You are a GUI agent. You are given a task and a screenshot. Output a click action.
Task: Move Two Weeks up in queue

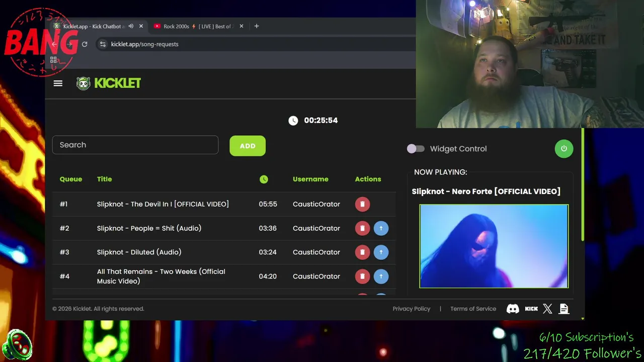[381, 276]
